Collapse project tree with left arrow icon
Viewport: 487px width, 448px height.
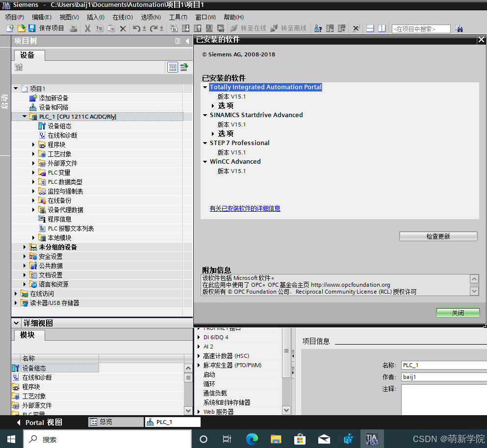click(187, 41)
